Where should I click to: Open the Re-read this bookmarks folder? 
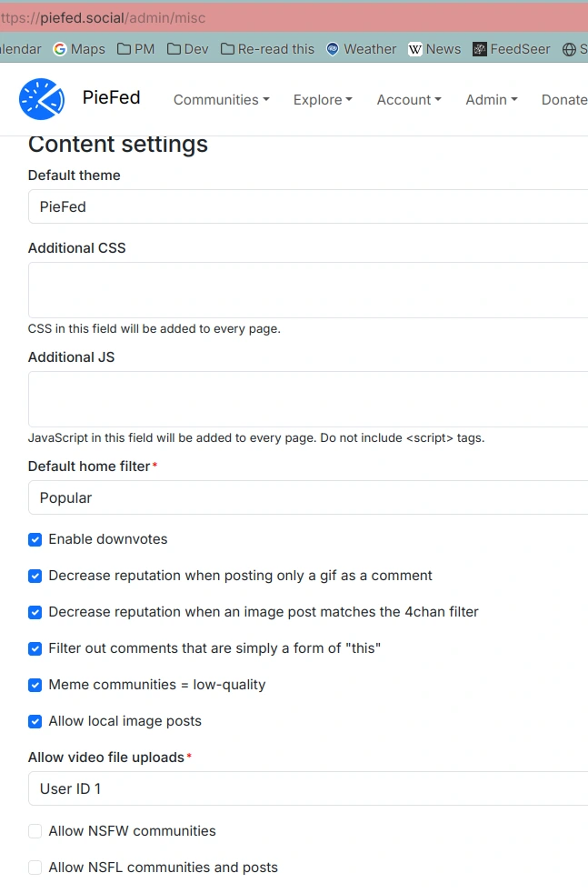point(267,49)
